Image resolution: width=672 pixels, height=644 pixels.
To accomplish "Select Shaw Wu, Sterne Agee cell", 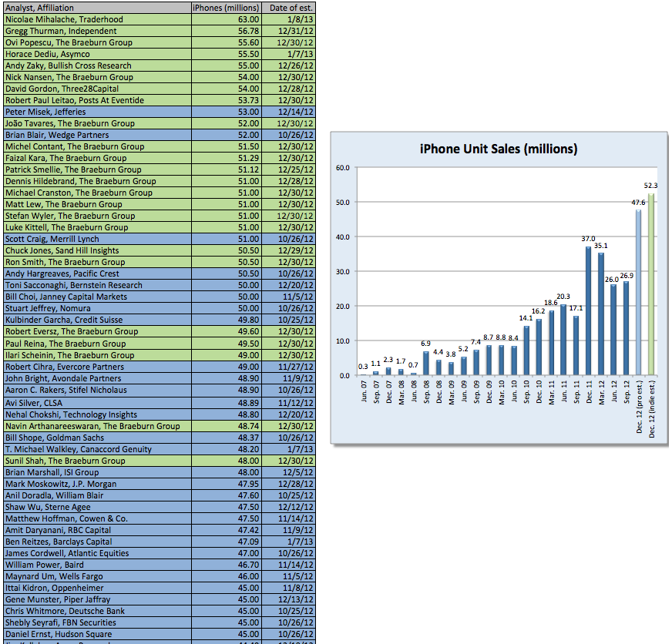I will 97,508.
